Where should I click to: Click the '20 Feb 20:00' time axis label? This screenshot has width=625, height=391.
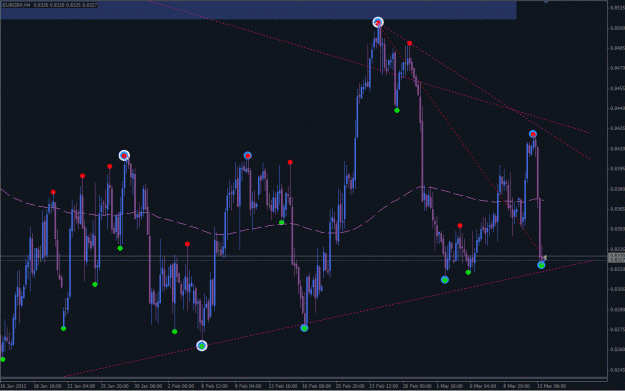tap(350, 386)
